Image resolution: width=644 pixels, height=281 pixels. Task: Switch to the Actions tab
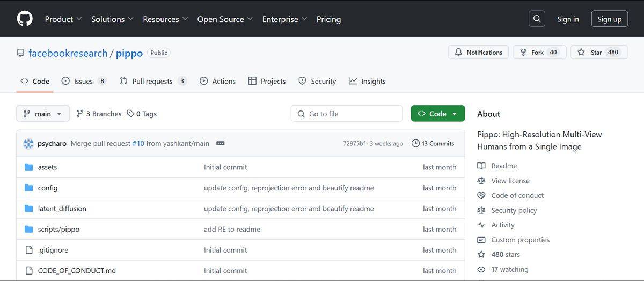217,81
